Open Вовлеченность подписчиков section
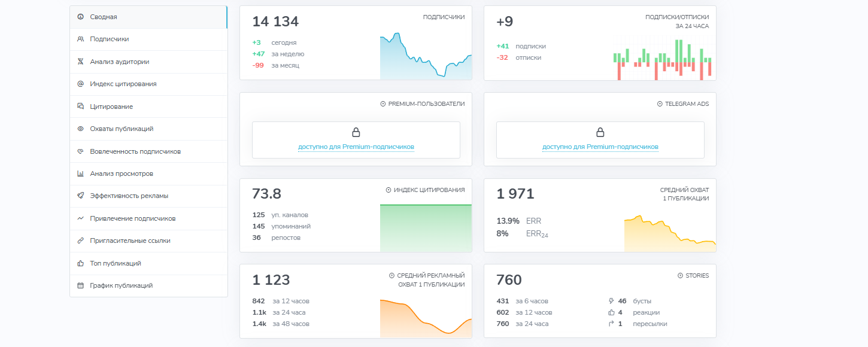 135,151
